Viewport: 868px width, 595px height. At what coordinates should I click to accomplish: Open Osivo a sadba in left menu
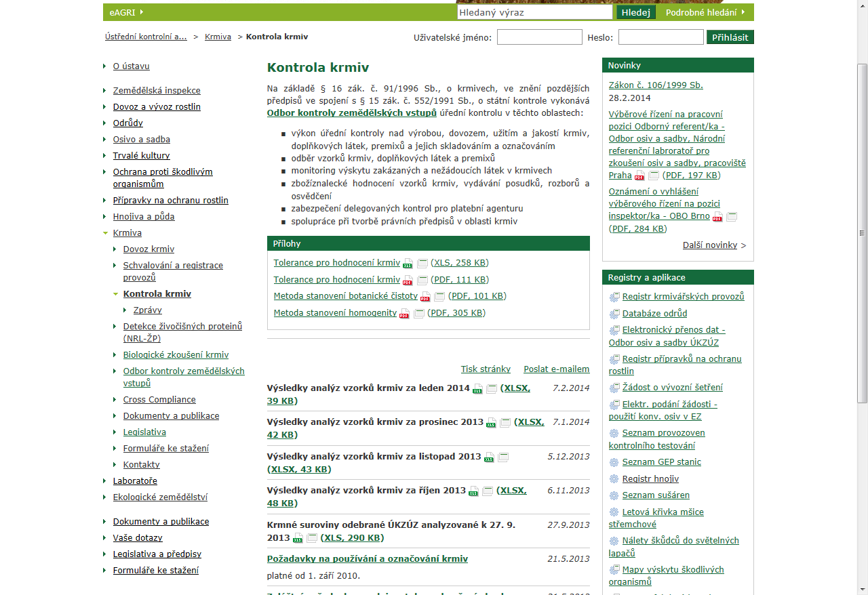coord(142,140)
